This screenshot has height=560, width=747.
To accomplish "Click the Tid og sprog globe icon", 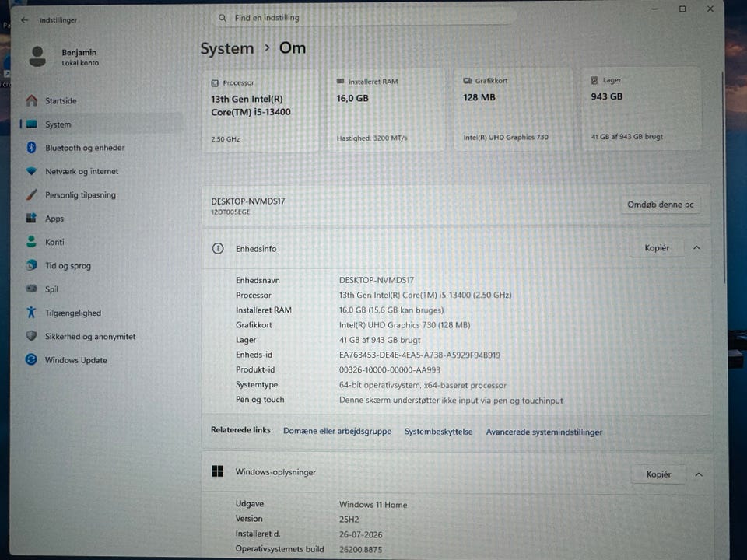I will (x=31, y=265).
